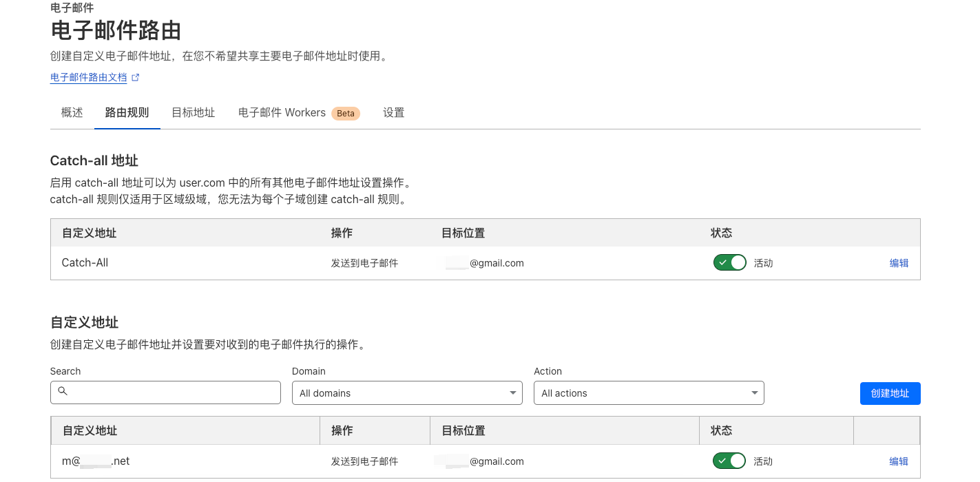980x482 pixels.
Task: Switch to the 概述 tab
Action: [x=72, y=113]
